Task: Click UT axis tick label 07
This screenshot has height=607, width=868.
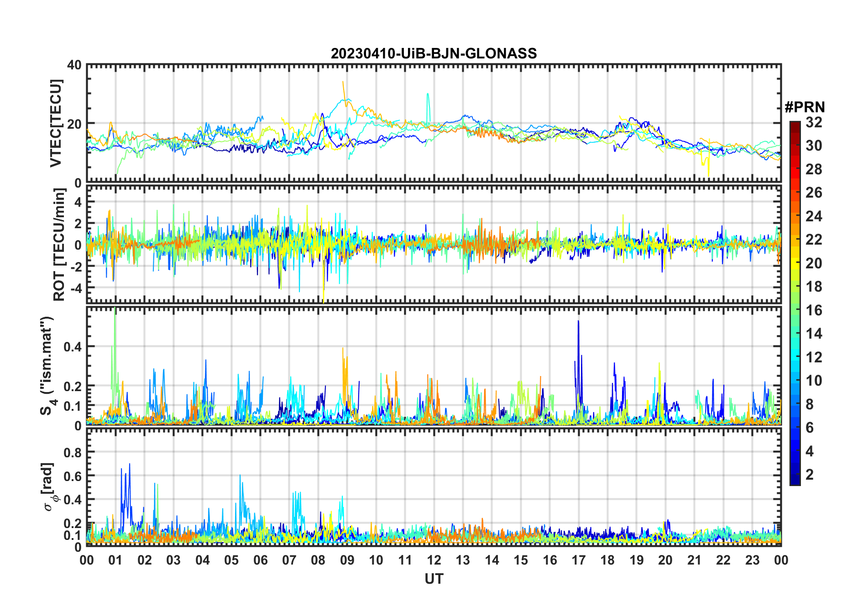Action: pos(289,560)
